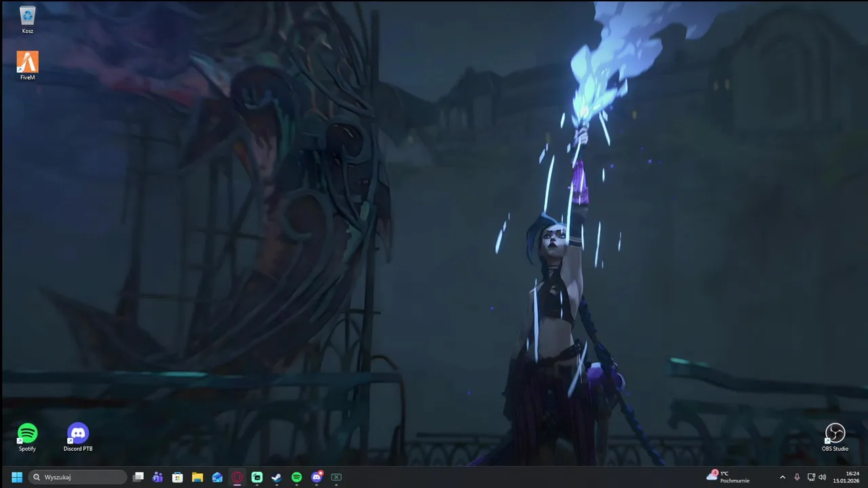Open Microsoft Teams from the taskbar
This screenshot has width=868, height=488.
[x=158, y=477]
